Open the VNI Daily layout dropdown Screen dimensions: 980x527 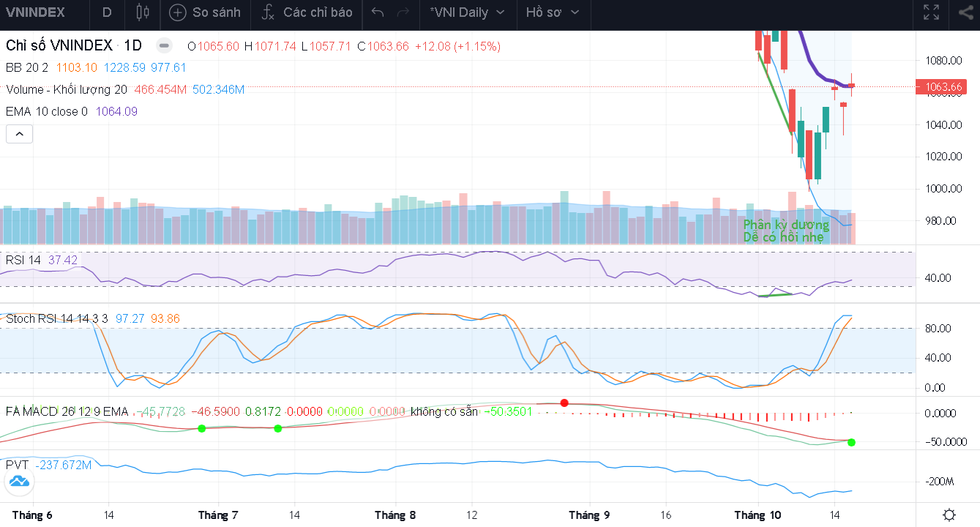pyautogui.click(x=468, y=12)
